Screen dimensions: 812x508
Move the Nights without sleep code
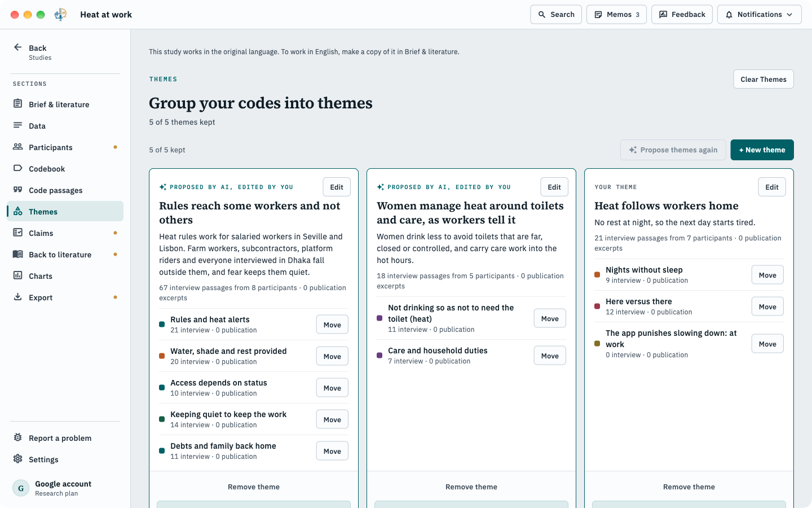767,275
